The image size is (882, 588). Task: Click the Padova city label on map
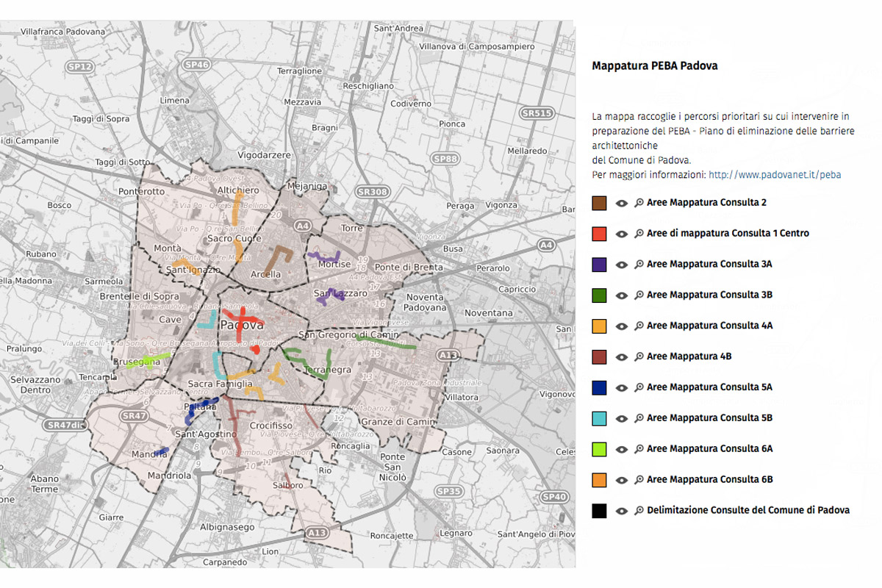[241, 326]
